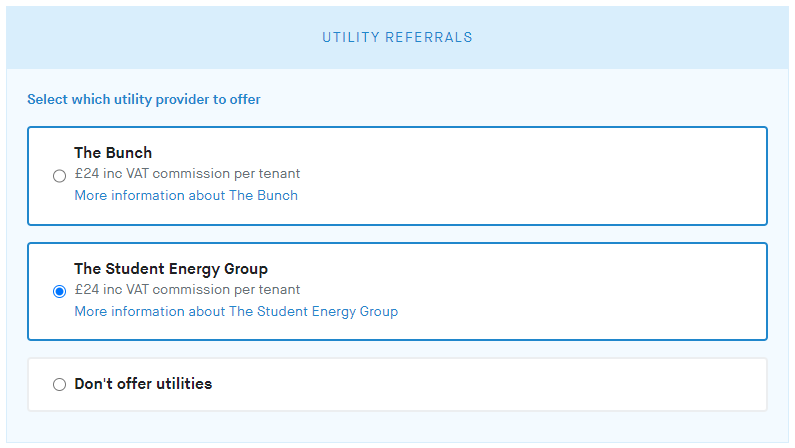This screenshot has height=448, width=795.
Task: Choose the Don't offer utilities radio button
Action: pos(59,384)
